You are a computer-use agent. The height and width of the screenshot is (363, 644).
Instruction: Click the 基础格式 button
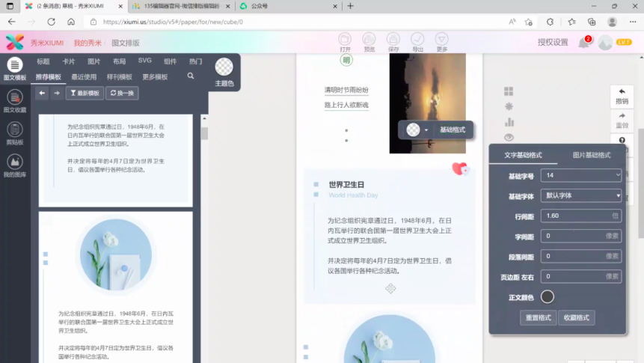[453, 130]
